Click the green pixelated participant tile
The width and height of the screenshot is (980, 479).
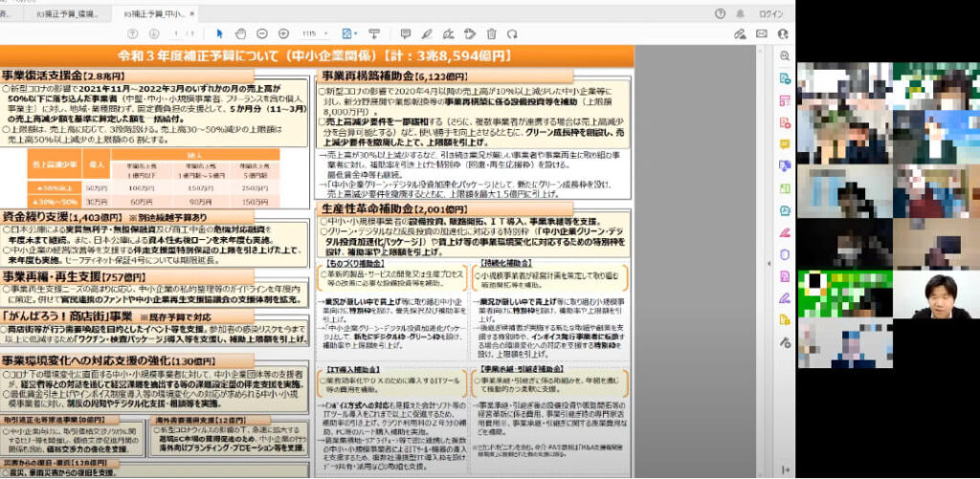(845, 294)
